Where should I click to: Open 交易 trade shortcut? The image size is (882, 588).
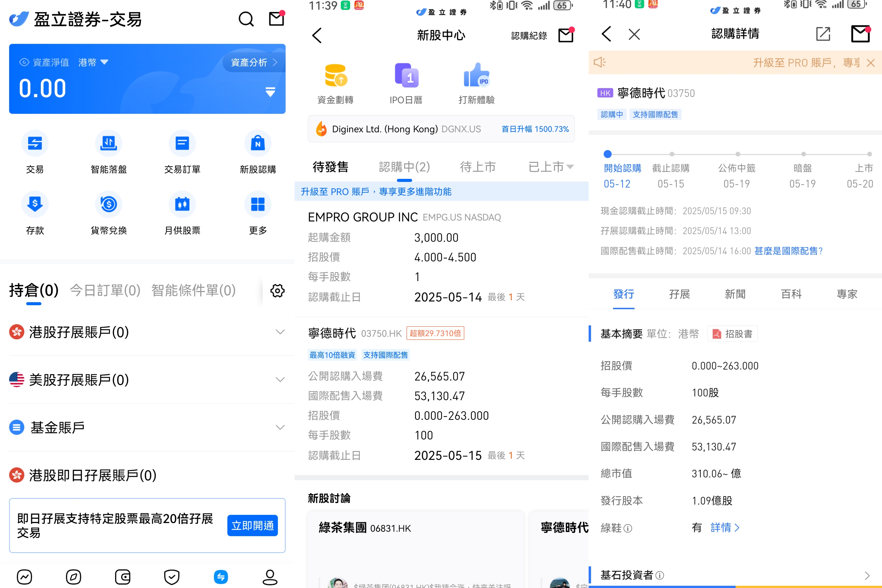click(x=35, y=152)
